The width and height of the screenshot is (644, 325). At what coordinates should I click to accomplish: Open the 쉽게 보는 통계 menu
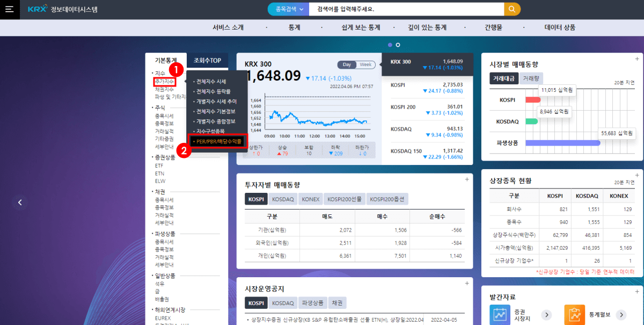click(361, 27)
